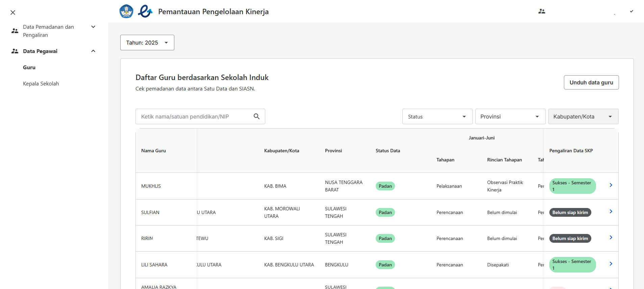
Task: Click the e-Kinerja logo icon
Action: (x=145, y=11)
